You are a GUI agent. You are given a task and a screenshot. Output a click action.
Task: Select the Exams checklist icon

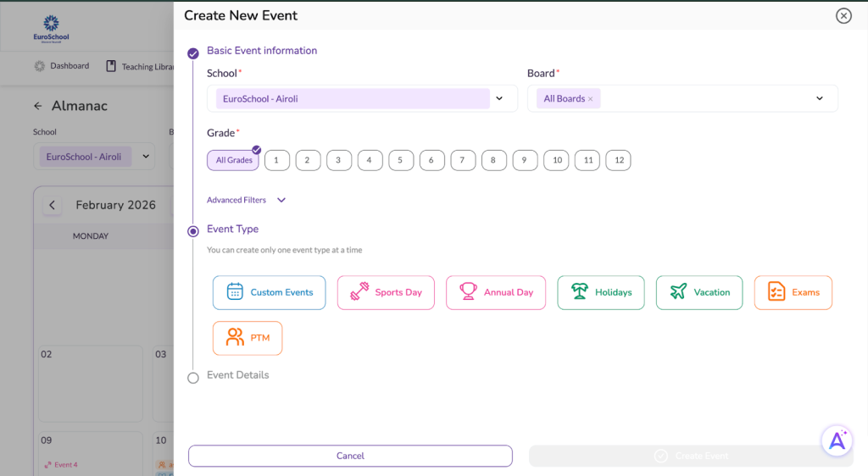776,292
